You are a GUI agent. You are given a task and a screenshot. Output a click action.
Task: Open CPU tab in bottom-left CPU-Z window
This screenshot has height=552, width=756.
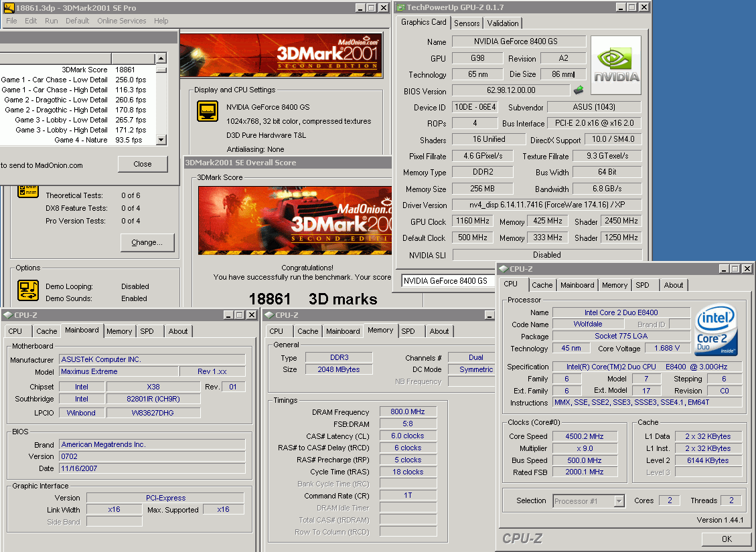point(15,331)
